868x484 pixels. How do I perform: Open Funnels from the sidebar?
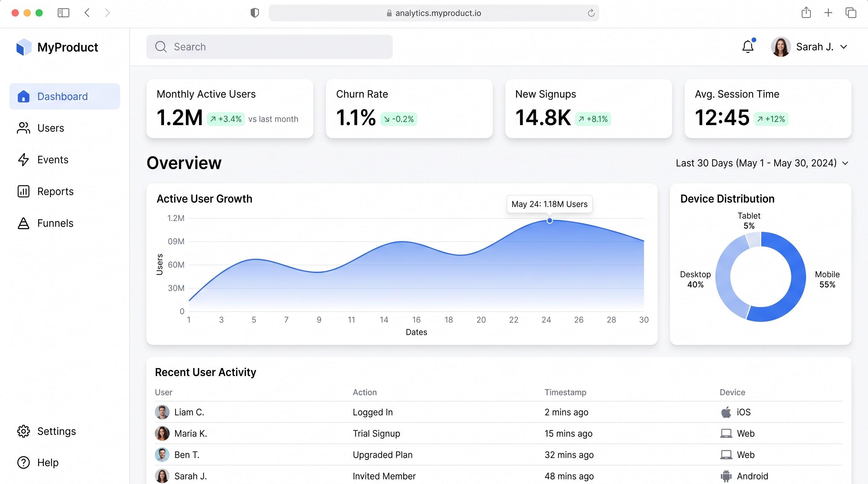tap(45, 223)
